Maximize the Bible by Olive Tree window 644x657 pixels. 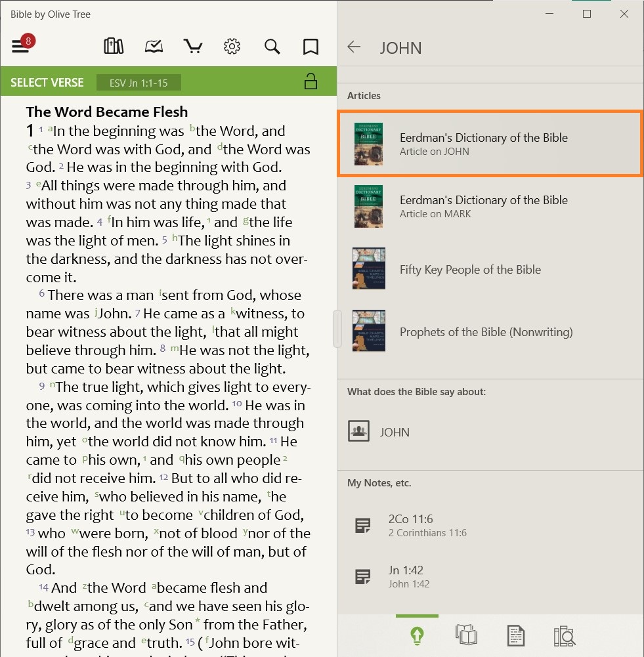(x=587, y=14)
